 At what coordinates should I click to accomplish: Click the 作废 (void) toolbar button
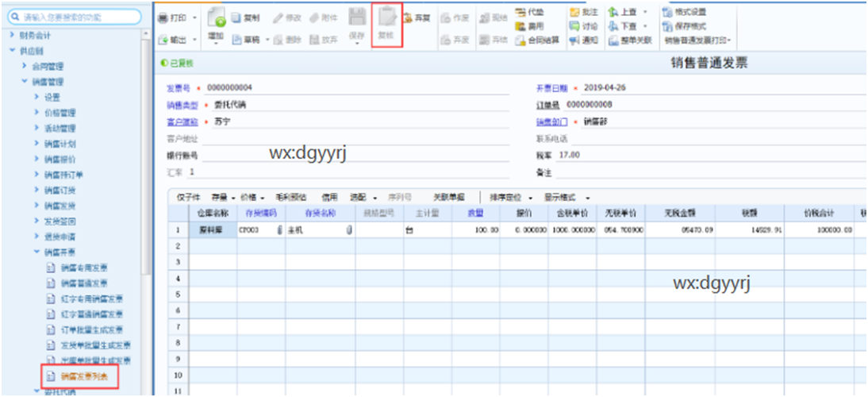pyautogui.click(x=455, y=17)
